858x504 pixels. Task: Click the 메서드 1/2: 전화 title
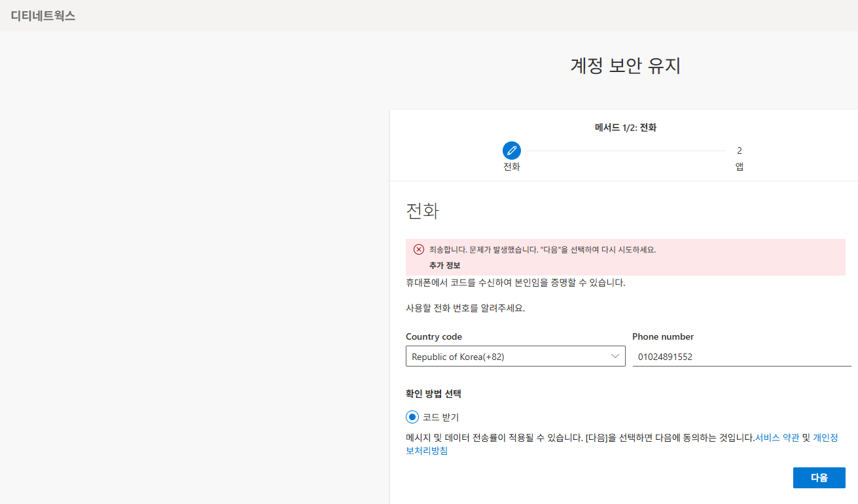click(626, 128)
